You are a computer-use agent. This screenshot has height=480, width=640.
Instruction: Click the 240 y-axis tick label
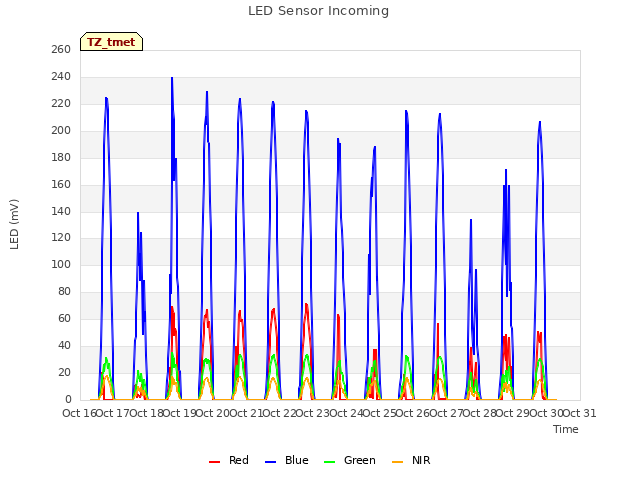[x=61, y=76]
